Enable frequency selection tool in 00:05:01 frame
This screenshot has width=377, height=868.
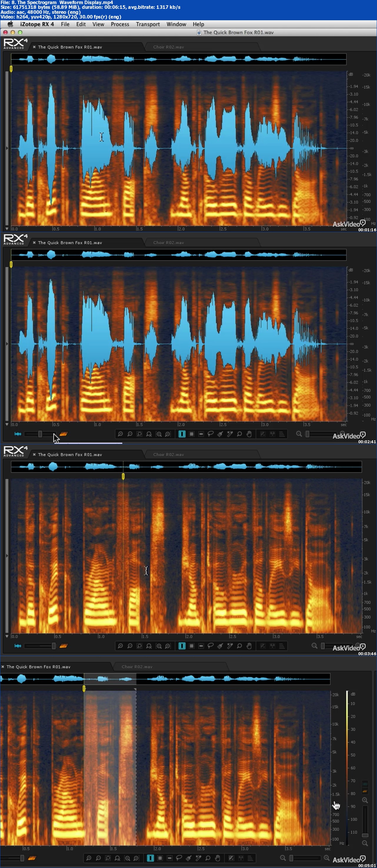170,858
